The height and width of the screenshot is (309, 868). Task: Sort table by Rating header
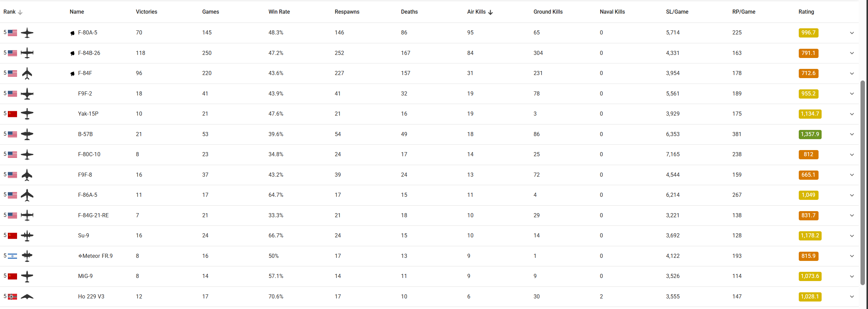tap(806, 12)
